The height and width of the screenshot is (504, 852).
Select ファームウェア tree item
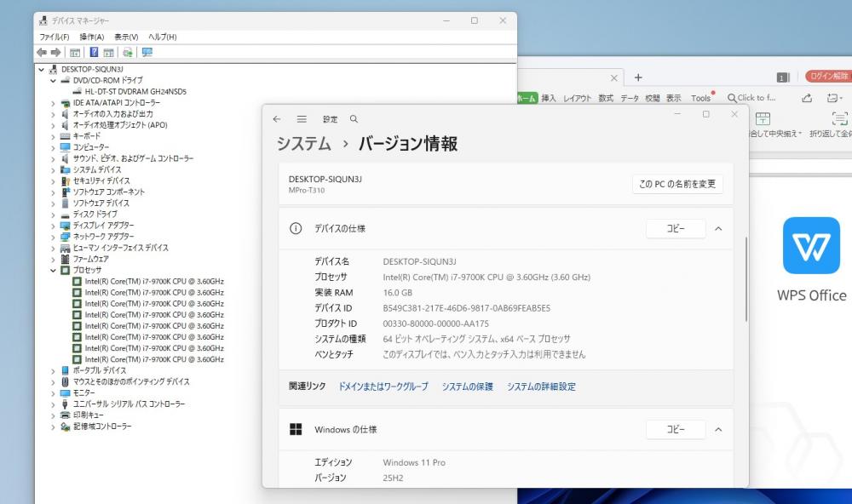coord(91,259)
